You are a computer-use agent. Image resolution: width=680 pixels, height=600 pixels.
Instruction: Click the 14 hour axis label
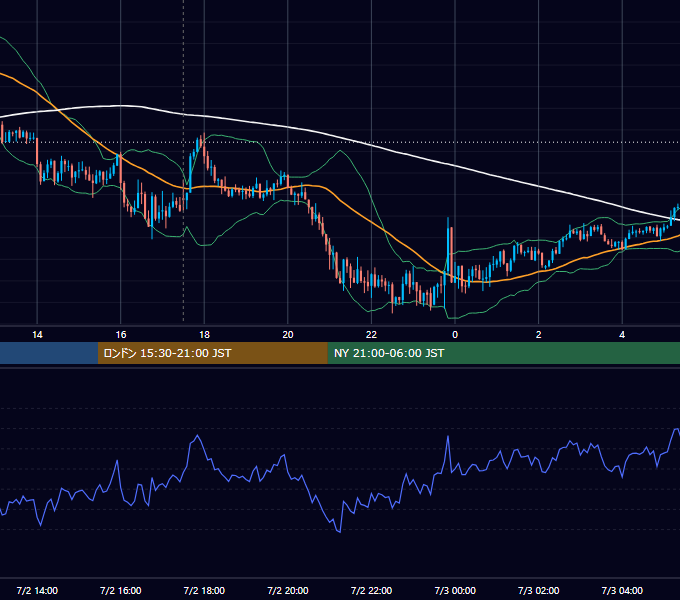coord(37,335)
